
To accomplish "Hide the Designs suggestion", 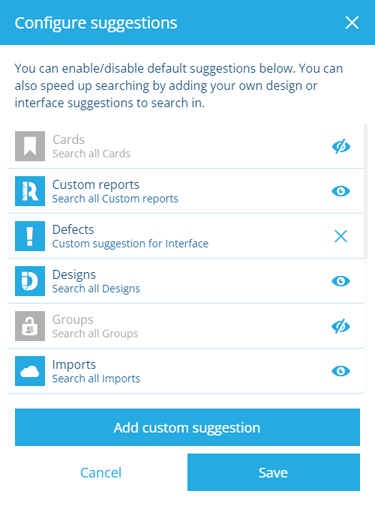I will coord(341,281).
